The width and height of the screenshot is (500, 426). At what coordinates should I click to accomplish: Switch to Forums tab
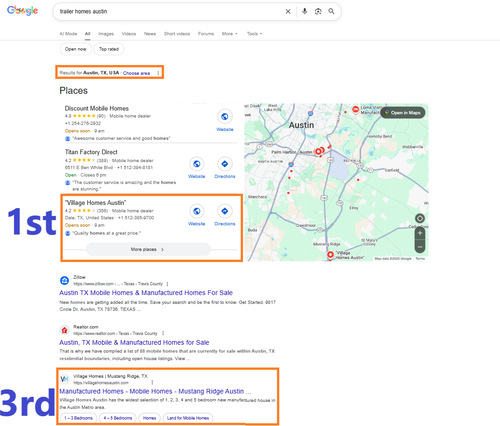click(206, 34)
